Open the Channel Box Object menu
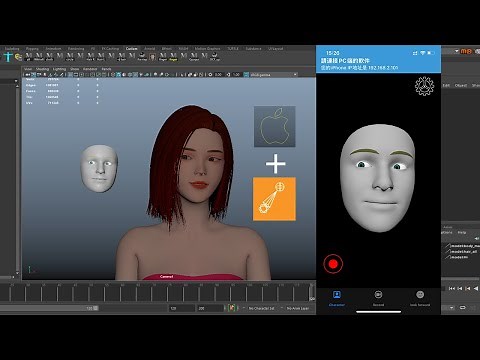Viewport: 480px width, 360px height. (x=461, y=86)
